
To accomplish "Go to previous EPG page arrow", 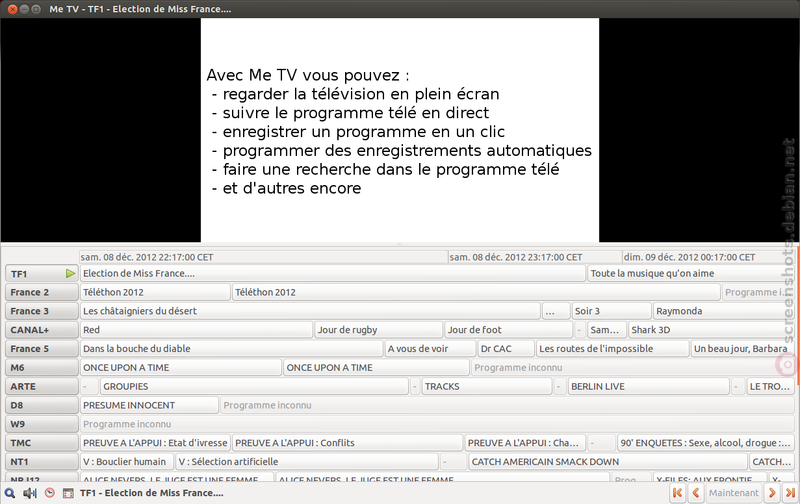I will pos(695,493).
